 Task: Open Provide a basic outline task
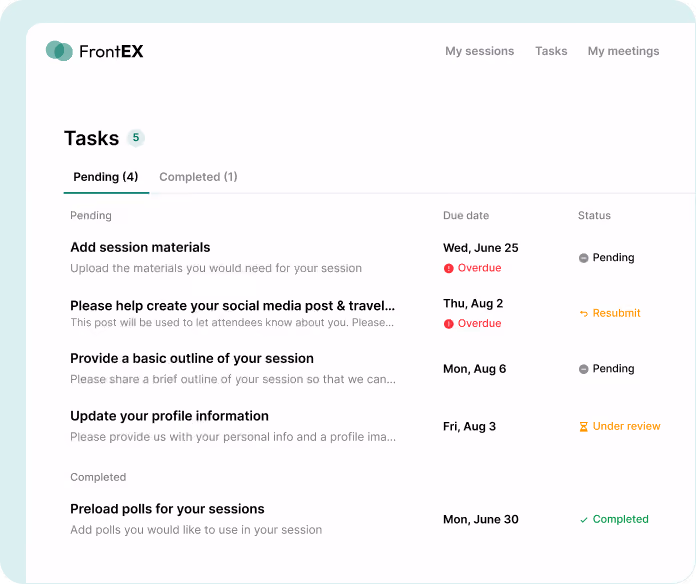[192, 358]
